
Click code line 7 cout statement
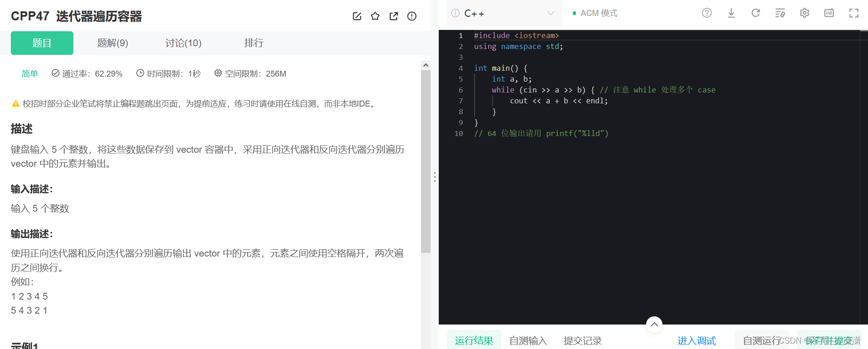tap(559, 101)
